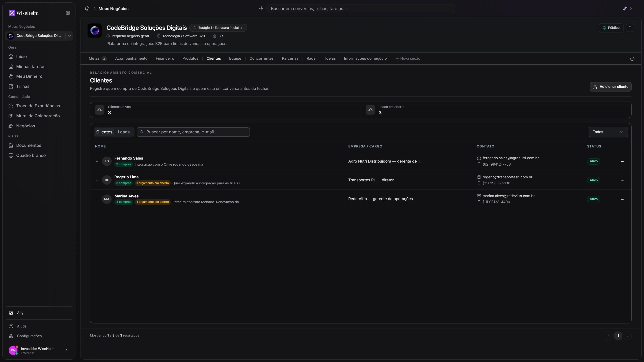Click Meus Negócios breadcrumb
644x362 pixels.
114,9
